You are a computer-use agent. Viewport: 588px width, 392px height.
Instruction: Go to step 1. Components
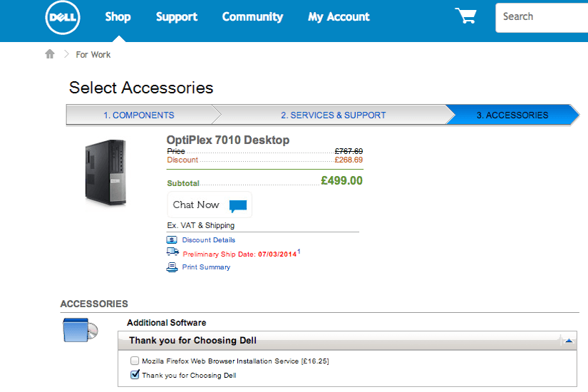tap(139, 115)
